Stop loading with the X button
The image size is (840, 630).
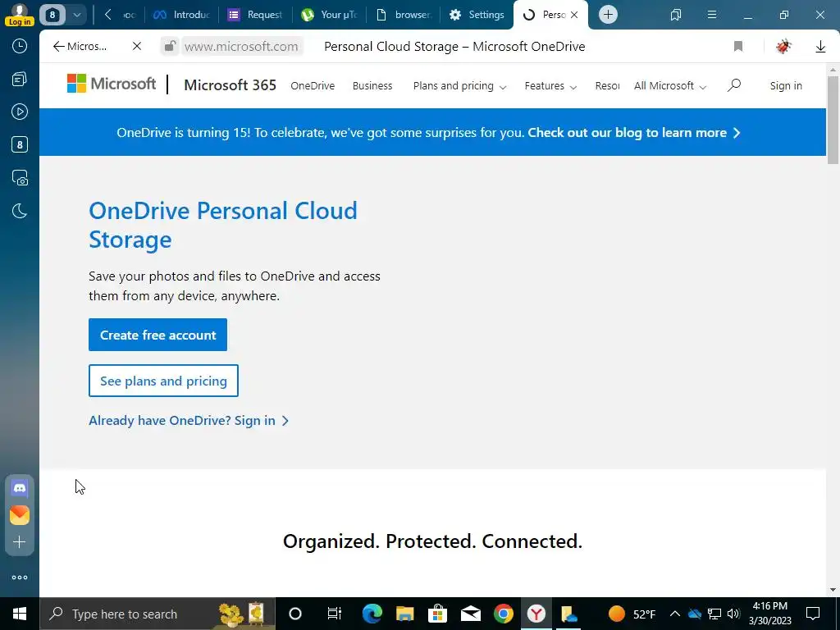pos(137,47)
